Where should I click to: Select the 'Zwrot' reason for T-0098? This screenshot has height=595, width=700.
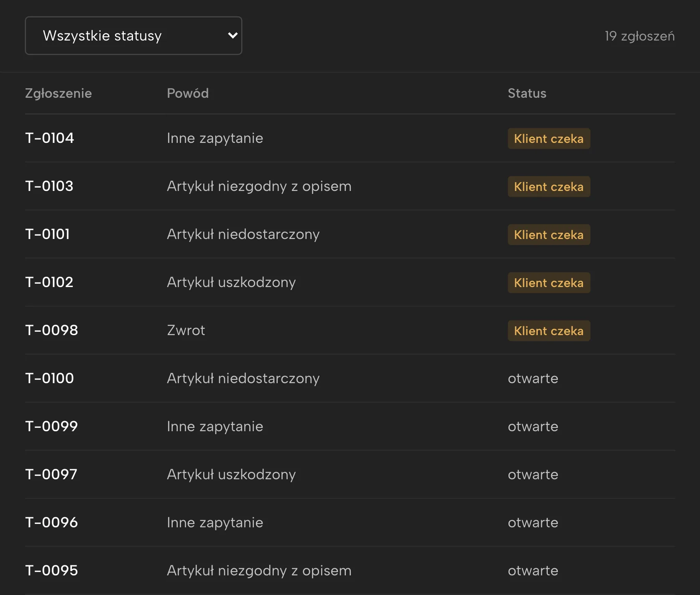click(x=186, y=330)
